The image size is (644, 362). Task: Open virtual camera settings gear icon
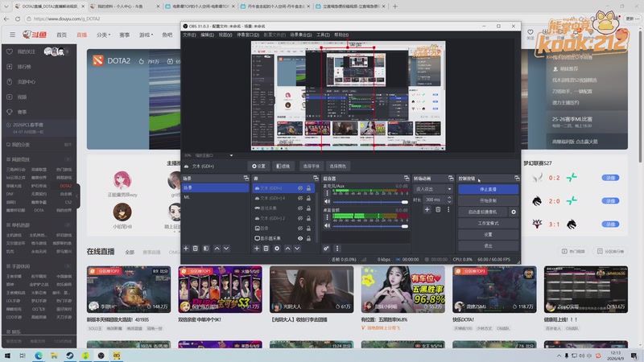pyautogui.click(x=514, y=212)
